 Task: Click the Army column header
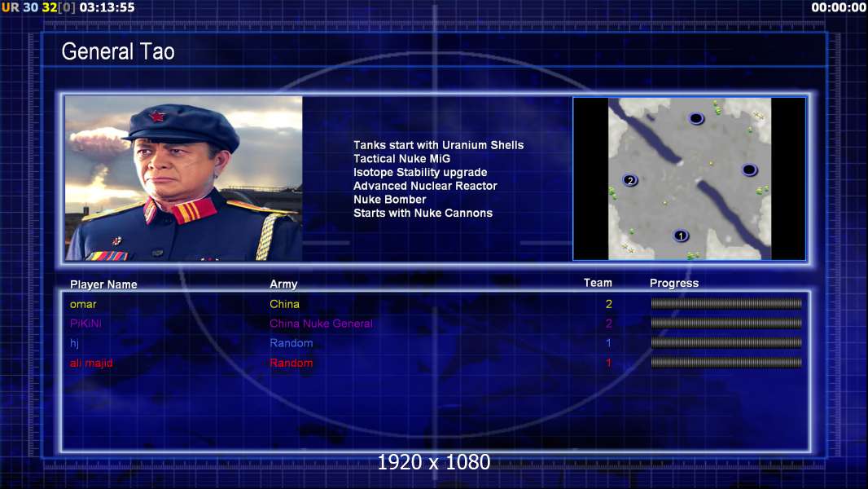click(x=283, y=284)
